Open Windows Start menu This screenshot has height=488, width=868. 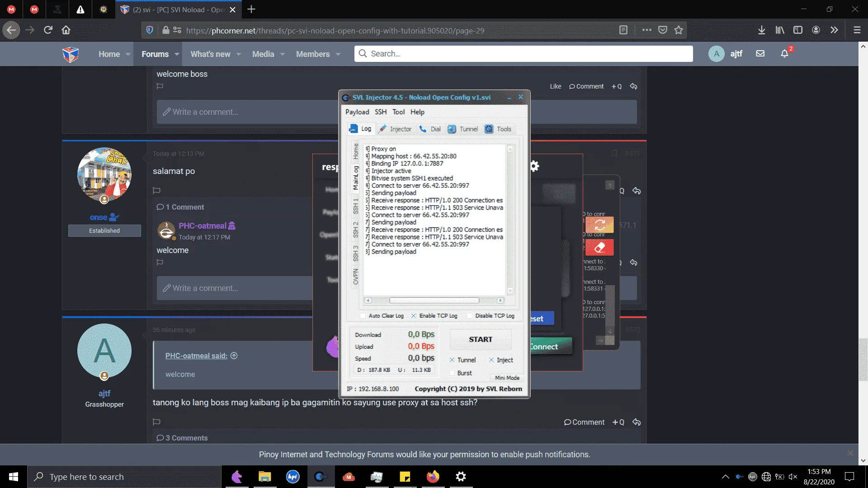(x=14, y=477)
